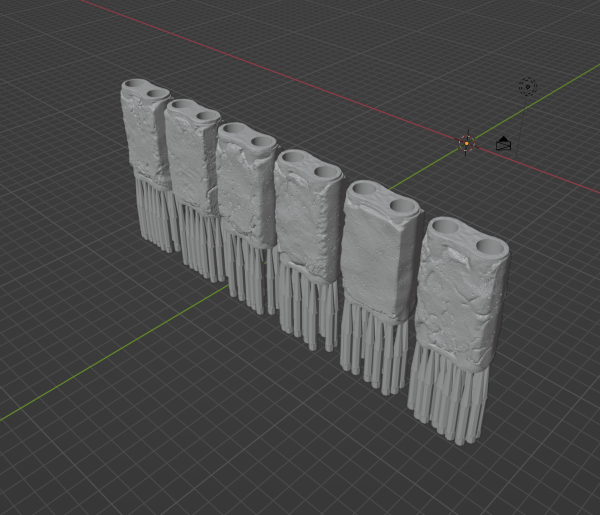This screenshot has height=515, width=600.
Task: Select the camera object icon
Action: point(505,144)
